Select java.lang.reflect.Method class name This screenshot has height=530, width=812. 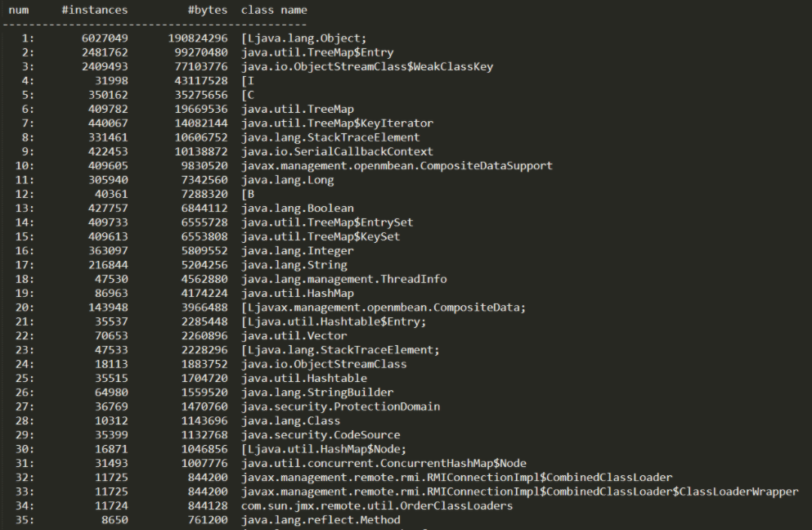321,519
